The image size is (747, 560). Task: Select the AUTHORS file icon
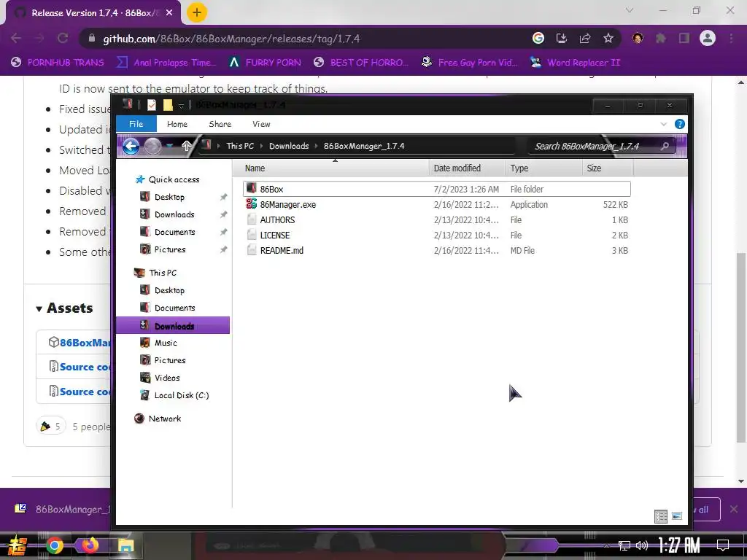tap(252, 219)
